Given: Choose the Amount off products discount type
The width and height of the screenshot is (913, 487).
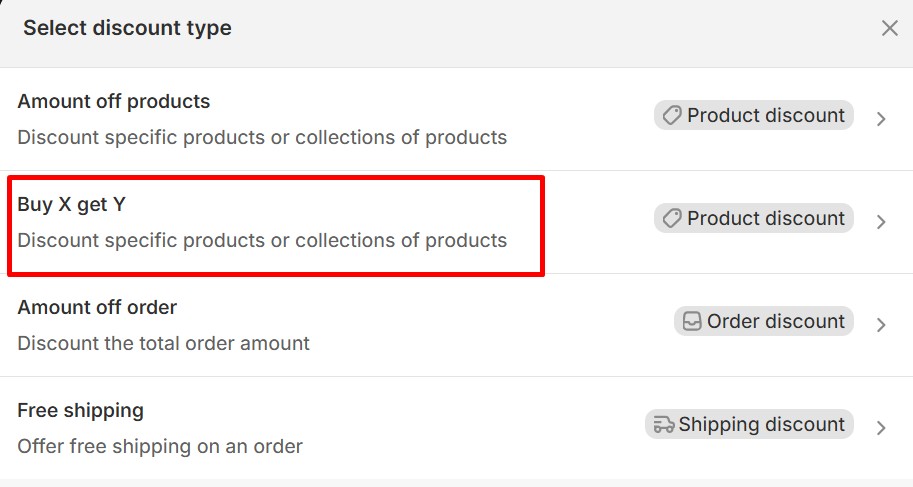Looking at the screenshot, I should point(114,102).
